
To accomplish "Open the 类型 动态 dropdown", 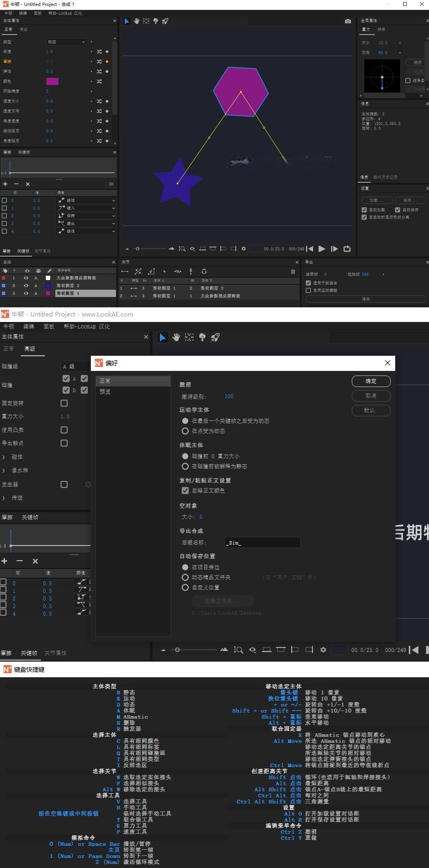I will coord(66,42).
